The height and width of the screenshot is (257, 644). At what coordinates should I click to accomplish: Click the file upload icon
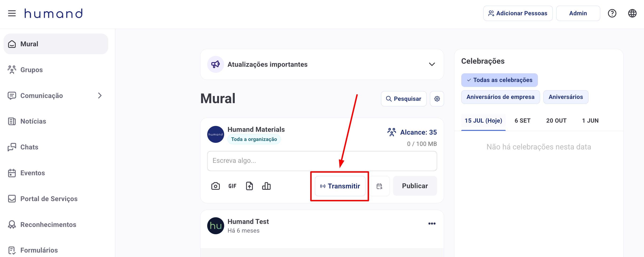[x=249, y=186]
